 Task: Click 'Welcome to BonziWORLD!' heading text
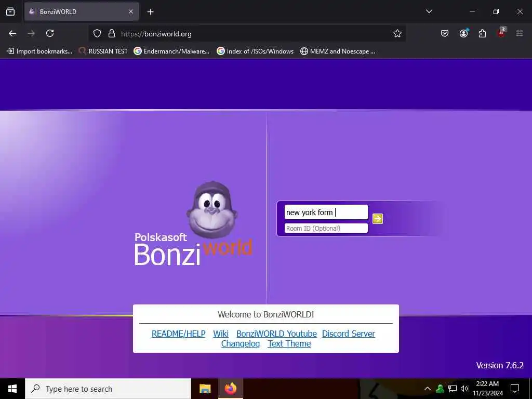(x=266, y=314)
